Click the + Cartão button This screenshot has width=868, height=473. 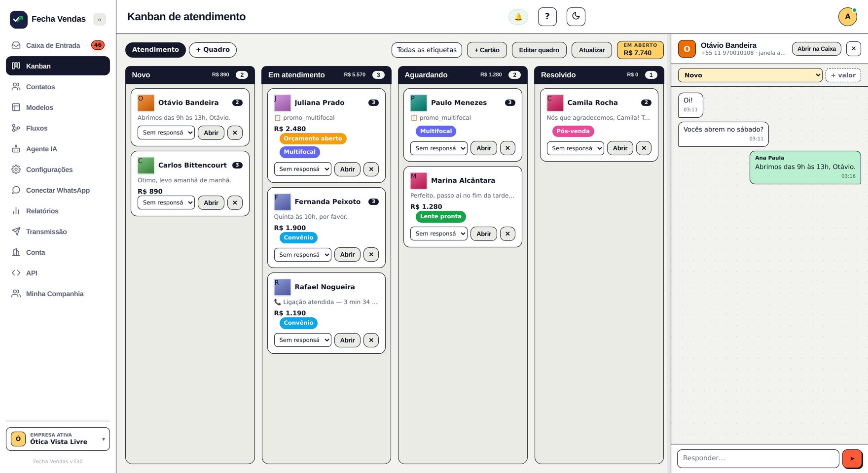tap(487, 50)
